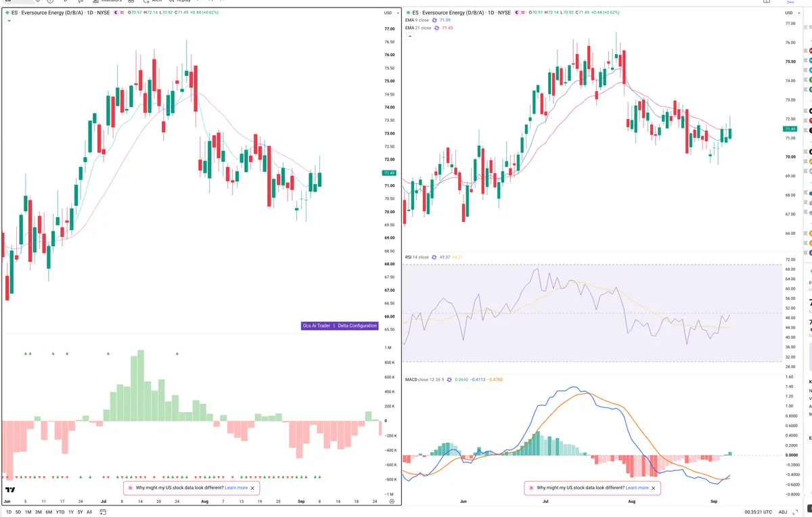Image resolution: width=812 pixels, height=517 pixels.
Task: Click the pink data-delay icon beside the right chart's moon
Action: tap(523, 13)
